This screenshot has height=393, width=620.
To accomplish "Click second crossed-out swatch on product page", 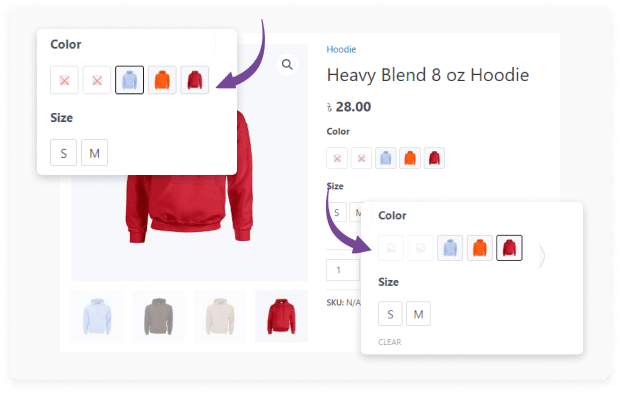I will (x=361, y=158).
